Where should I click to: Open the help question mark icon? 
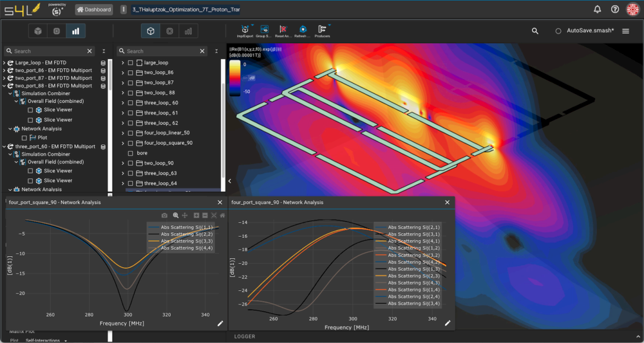615,10
